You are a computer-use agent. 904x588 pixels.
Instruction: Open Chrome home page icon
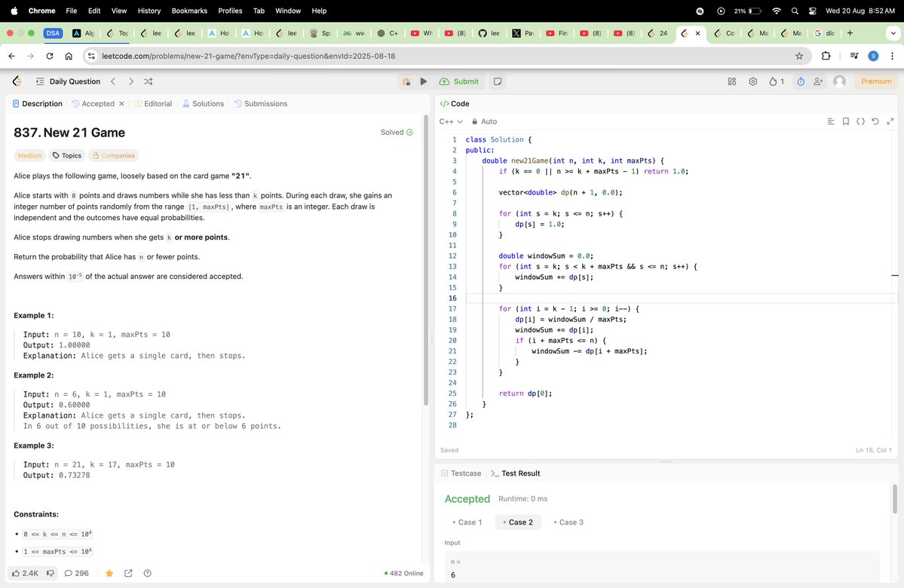point(69,56)
